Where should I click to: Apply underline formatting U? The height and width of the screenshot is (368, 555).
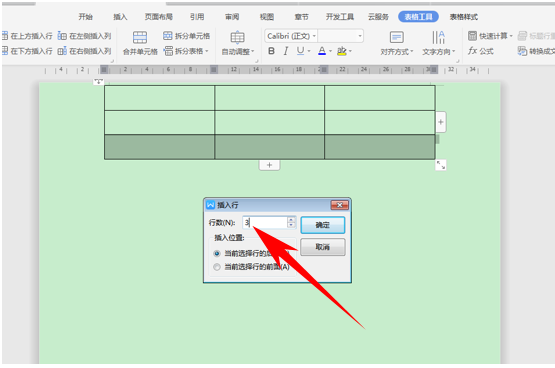pyautogui.click(x=301, y=51)
